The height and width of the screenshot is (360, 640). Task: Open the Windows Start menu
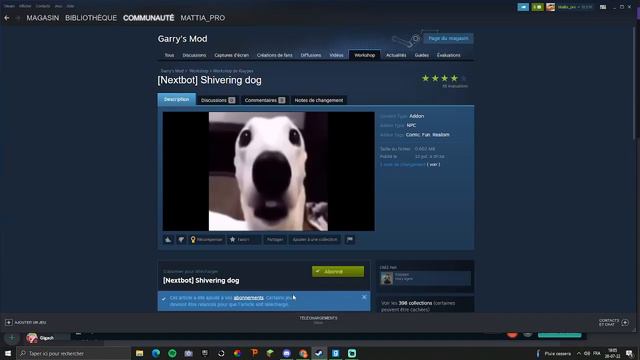(8, 353)
